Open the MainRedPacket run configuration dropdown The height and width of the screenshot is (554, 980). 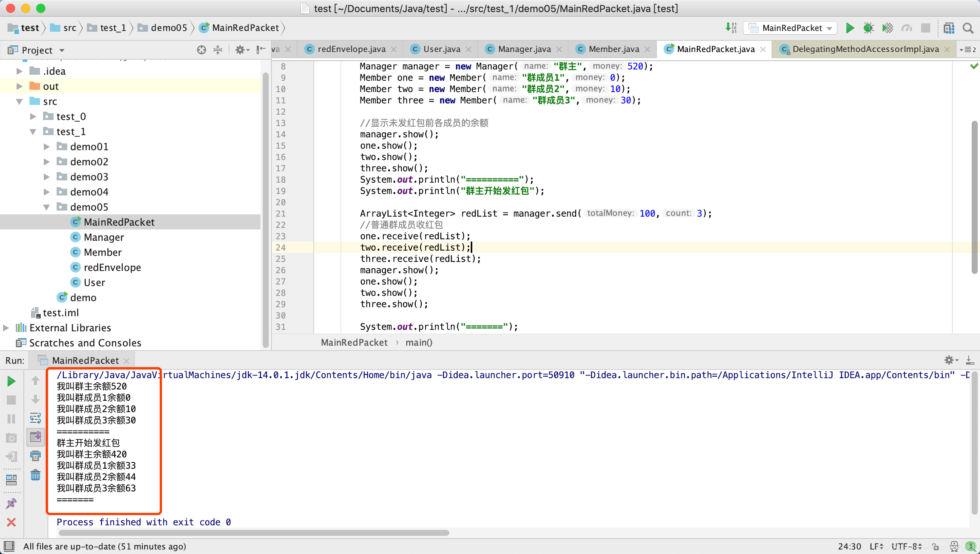(x=790, y=28)
